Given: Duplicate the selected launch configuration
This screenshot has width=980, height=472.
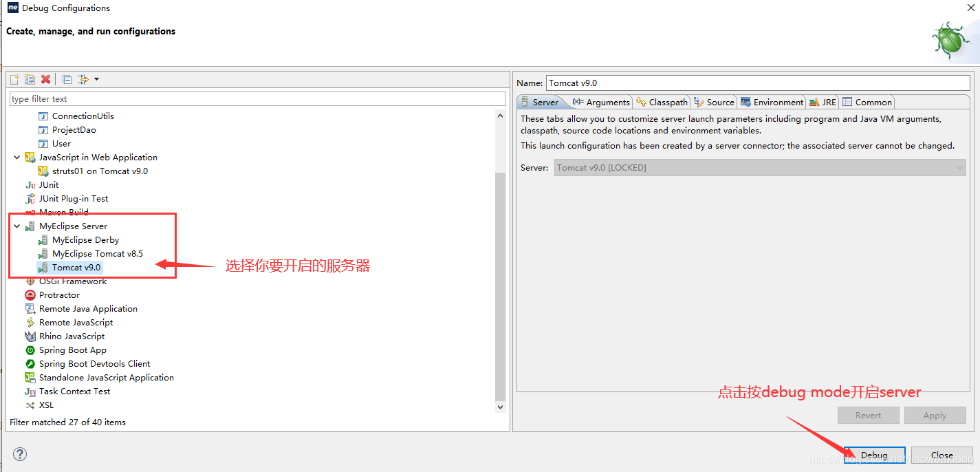Looking at the screenshot, I should pos(30,78).
